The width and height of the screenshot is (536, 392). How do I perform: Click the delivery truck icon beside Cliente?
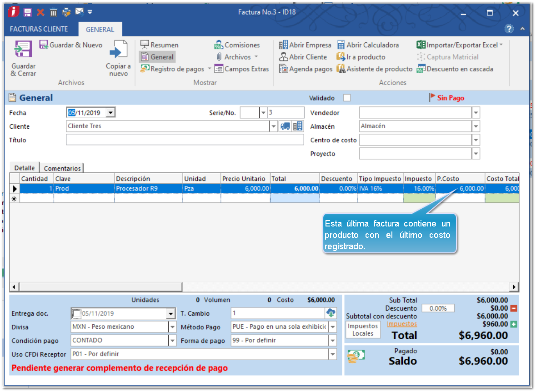click(286, 126)
